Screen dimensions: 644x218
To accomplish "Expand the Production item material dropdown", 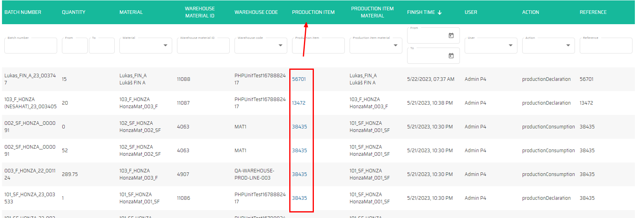I will pyautogui.click(x=395, y=46).
